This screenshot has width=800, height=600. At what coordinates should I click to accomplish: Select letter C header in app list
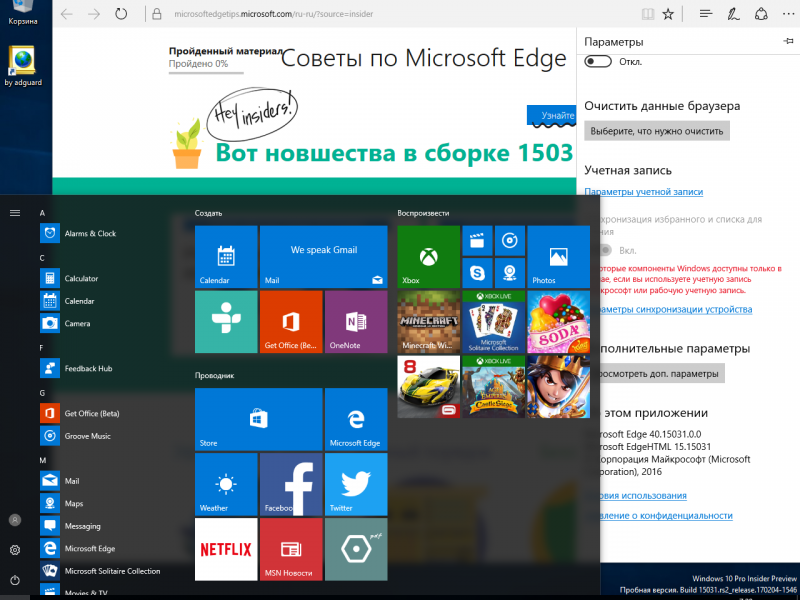[42, 258]
